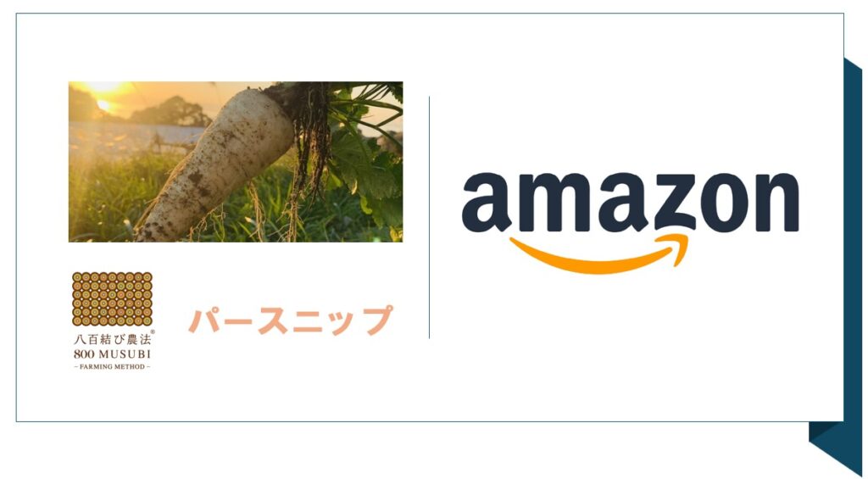This screenshot has width=868, height=479.
Task: Click the 八百結び農法 Japanese text
Action: (111, 339)
